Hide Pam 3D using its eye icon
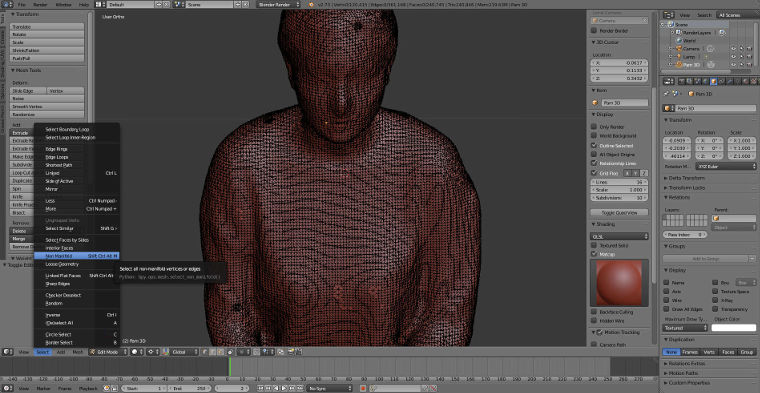760x393 pixels. click(733, 64)
